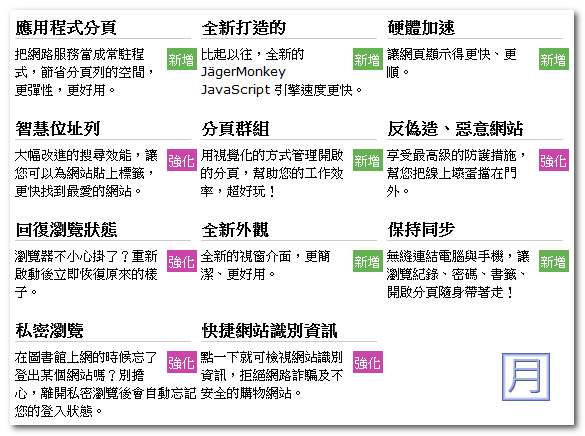The height and width of the screenshot is (436, 585).
Task: Click the text 享受最高級的防護措施
Action: (452, 156)
